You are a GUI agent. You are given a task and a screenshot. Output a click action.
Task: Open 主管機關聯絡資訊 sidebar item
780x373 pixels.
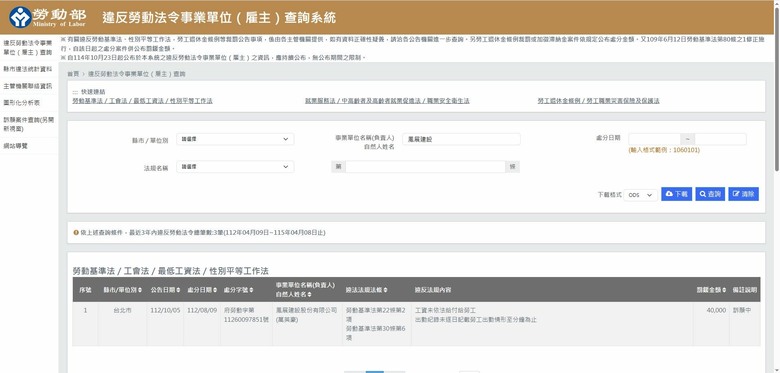(27, 86)
